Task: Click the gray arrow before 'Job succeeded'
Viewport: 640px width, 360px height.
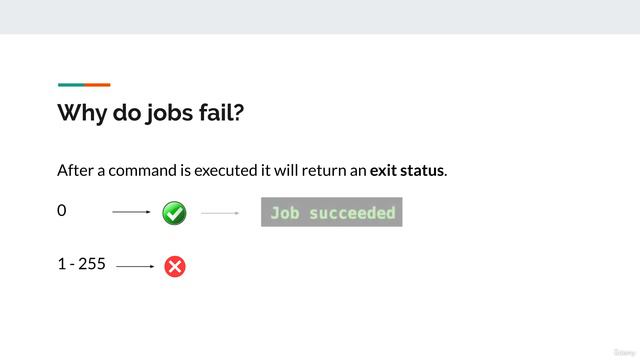Action: 220,213
